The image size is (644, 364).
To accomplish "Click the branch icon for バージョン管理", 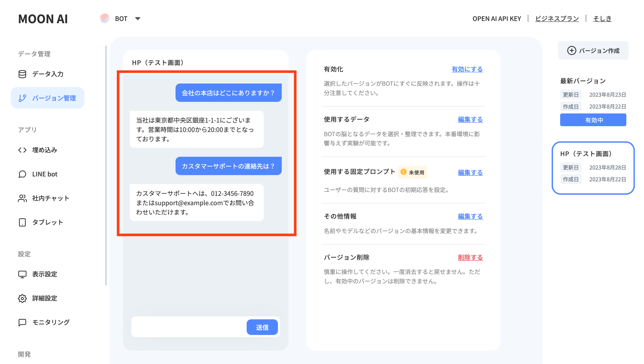I will coord(22,98).
